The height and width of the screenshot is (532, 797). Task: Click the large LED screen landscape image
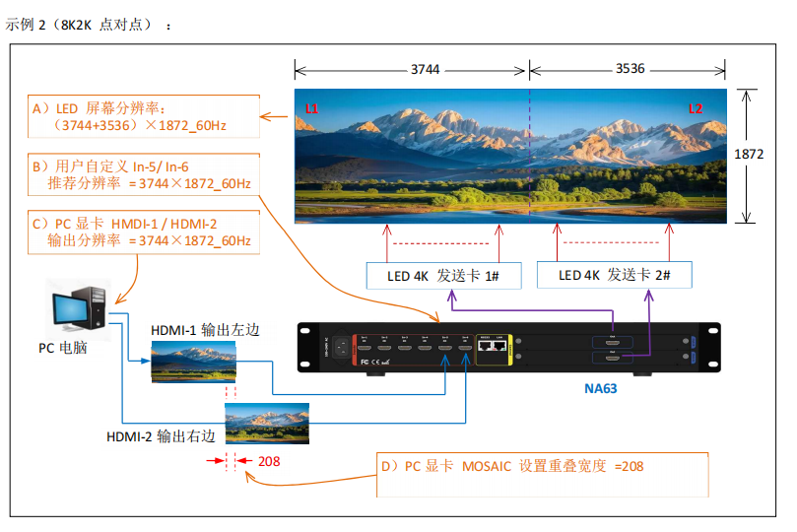tap(510, 156)
